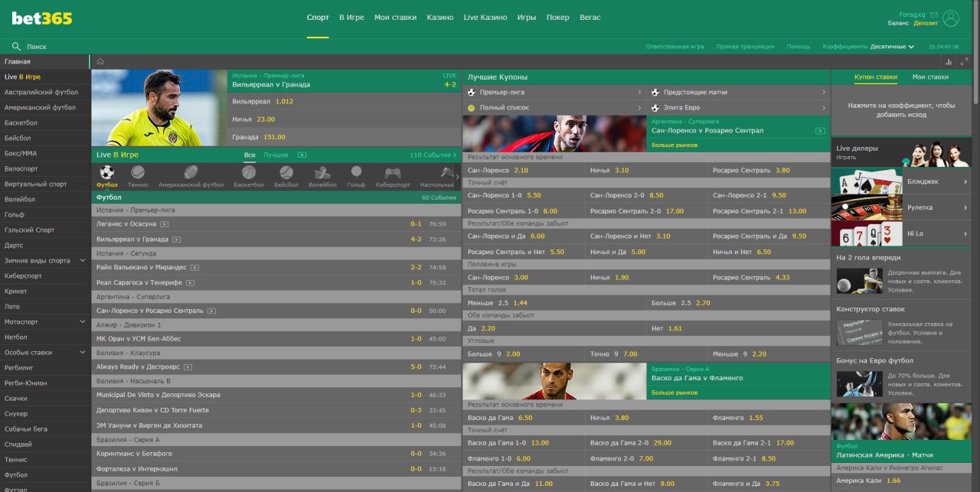Open the statistics bar-chart icon

coord(949,62)
